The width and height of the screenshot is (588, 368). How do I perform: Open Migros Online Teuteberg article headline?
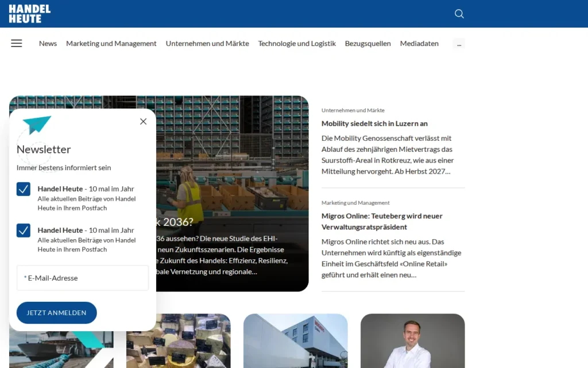(x=382, y=221)
